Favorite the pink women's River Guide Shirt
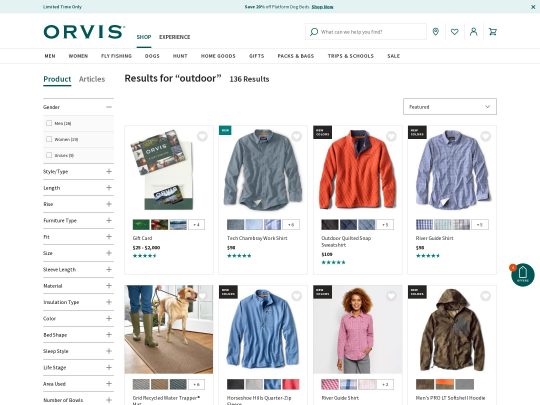Image resolution: width=540 pixels, height=405 pixels. click(x=391, y=296)
